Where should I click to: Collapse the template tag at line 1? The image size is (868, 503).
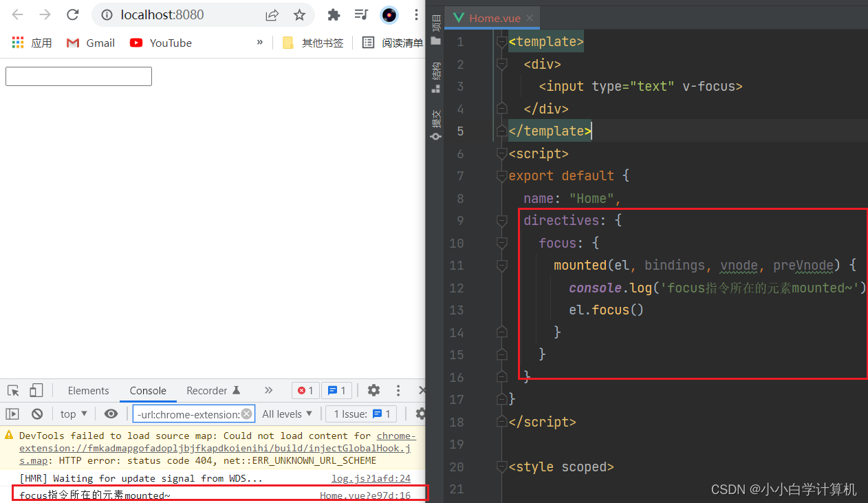pyautogui.click(x=501, y=42)
